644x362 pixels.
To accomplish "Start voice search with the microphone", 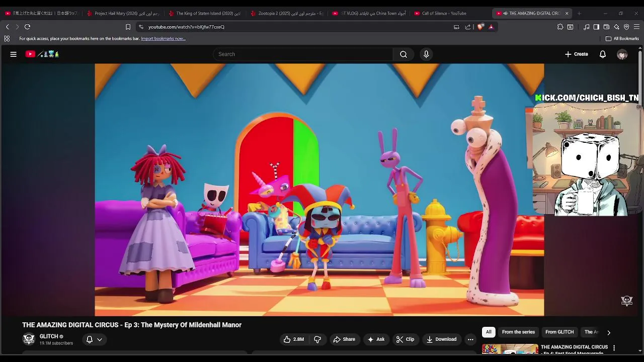I will (x=426, y=54).
